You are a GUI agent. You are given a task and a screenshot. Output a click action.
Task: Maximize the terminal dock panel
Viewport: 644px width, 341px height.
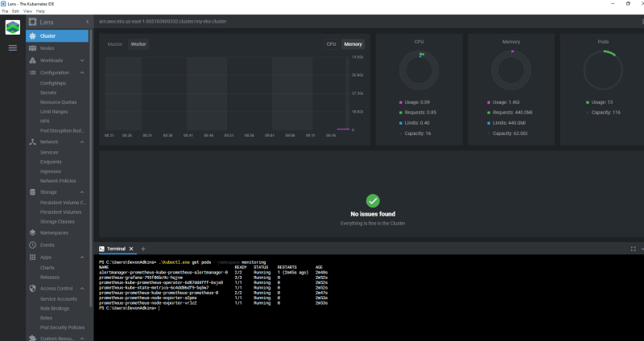[x=633, y=249]
